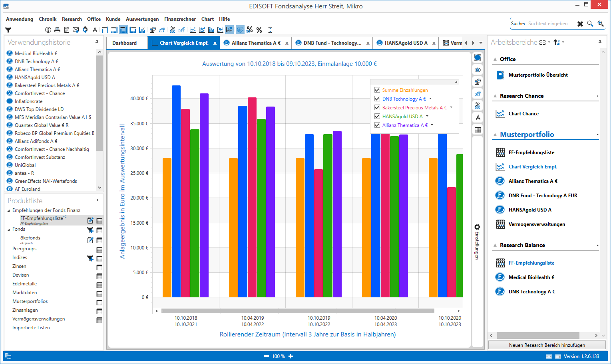Screen dimensions: 611x364
Task: Click the filter funnel icon in toolbar
Action: click(8, 30)
